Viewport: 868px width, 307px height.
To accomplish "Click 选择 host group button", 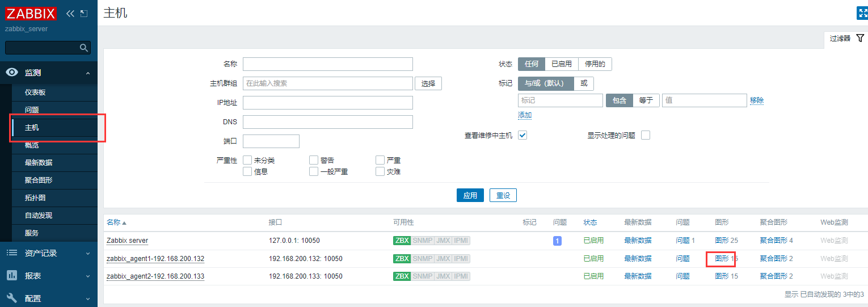I will click(428, 83).
